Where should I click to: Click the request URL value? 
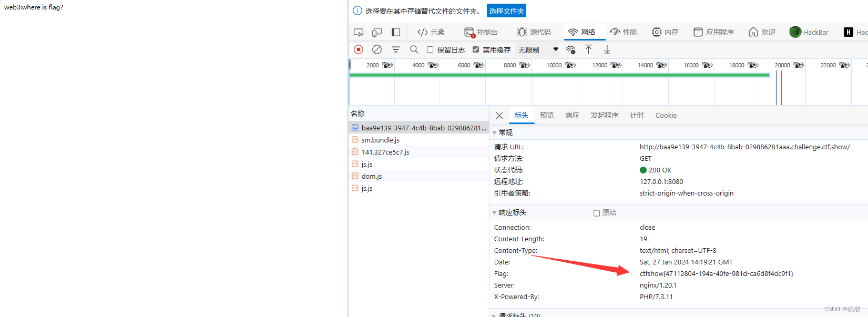(744, 147)
